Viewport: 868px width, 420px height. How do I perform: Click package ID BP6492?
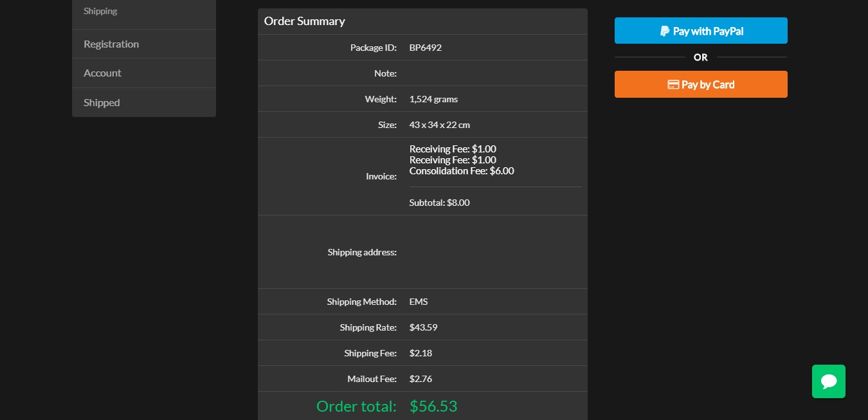click(x=425, y=48)
